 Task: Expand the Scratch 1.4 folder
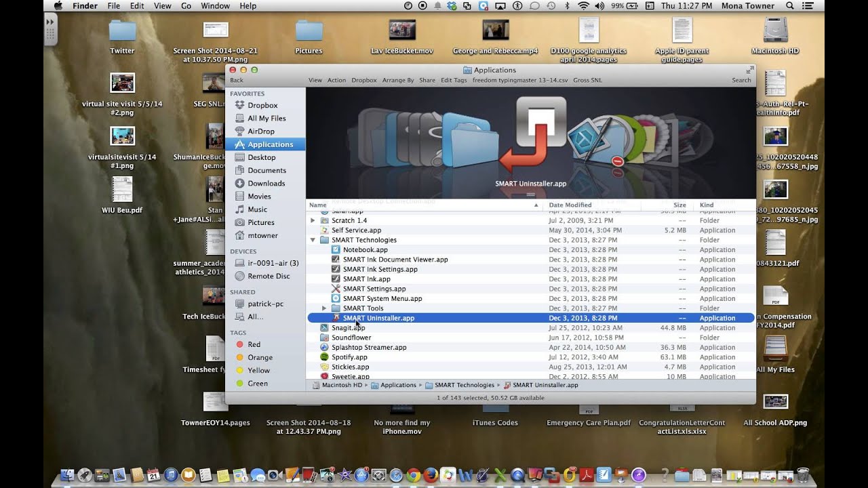coord(313,220)
